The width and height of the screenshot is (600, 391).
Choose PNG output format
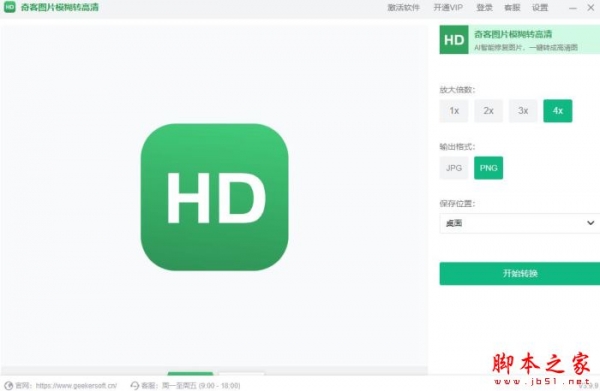[x=489, y=168]
